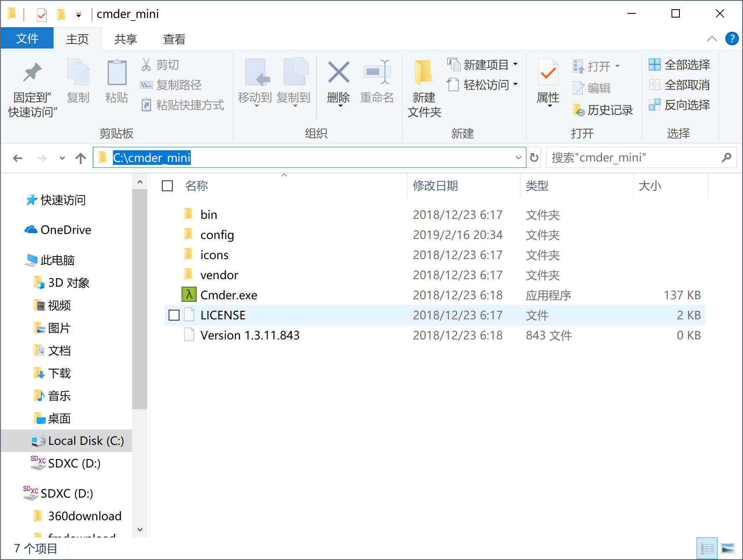Click the Paste (粘贴) clipboard icon
The width and height of the screenshot is (743, 560).
tap(117, 72)
